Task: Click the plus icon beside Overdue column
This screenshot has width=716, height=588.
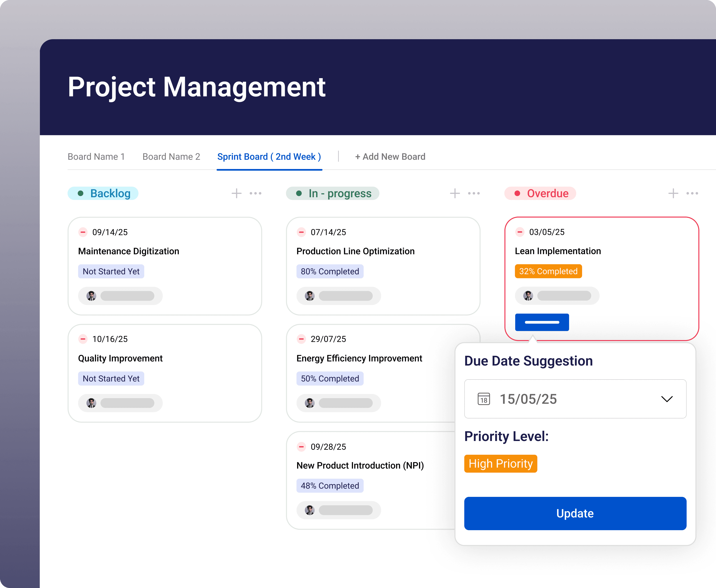Action: (x=673, y=193)
